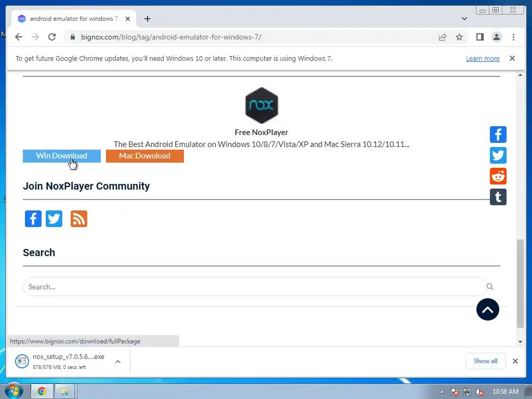Minimize the Chrome window
The image size is (532, 399).
point(483,10)
